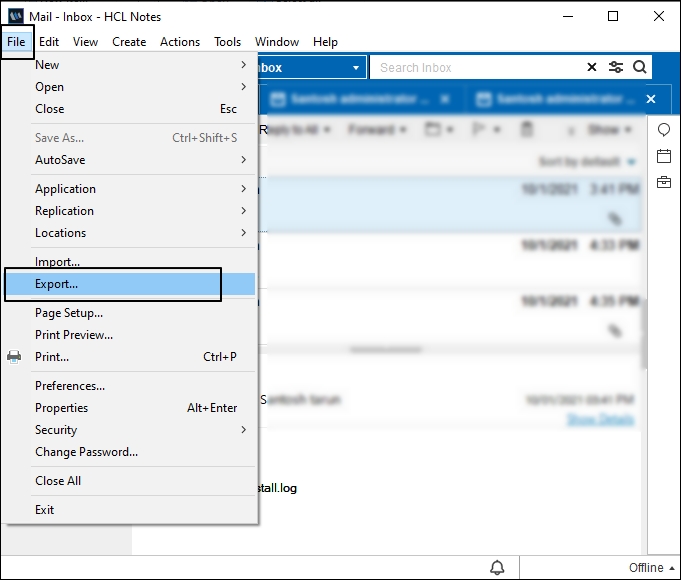
Task: Click the Show Details link
Action: [601, 420]
